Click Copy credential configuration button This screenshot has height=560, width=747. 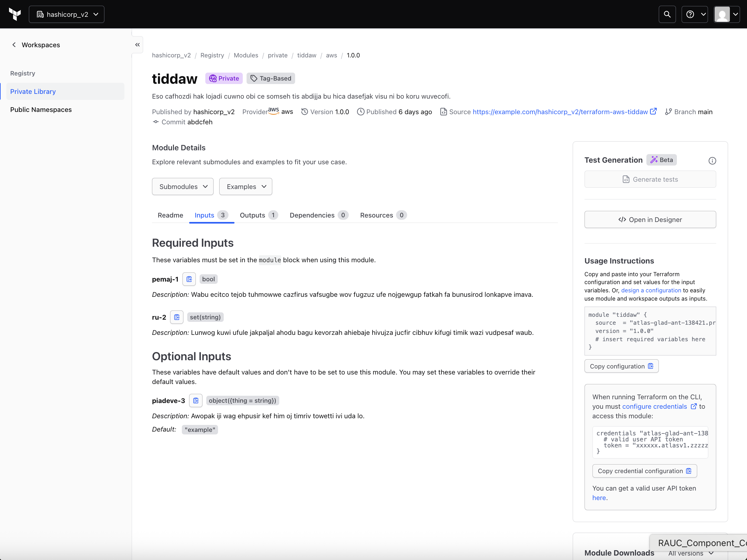644,471
